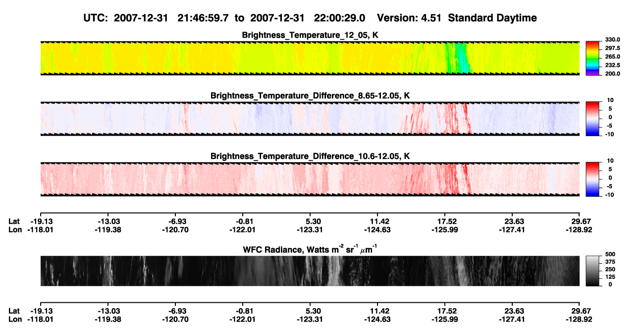Click longitude -124.63 on the axis above WFC panel
This screenshot has height=330, width=644.
377,230
